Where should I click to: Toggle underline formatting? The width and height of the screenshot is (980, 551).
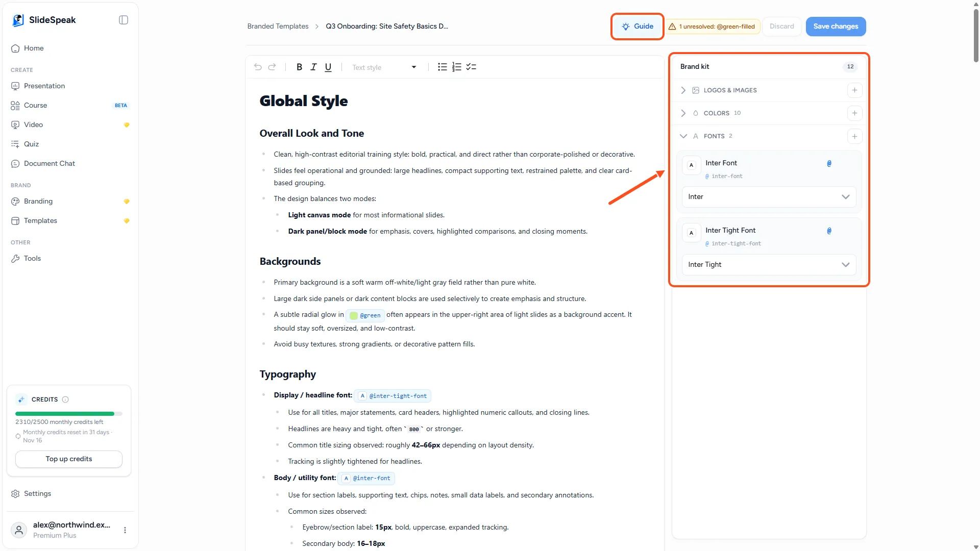328,67
